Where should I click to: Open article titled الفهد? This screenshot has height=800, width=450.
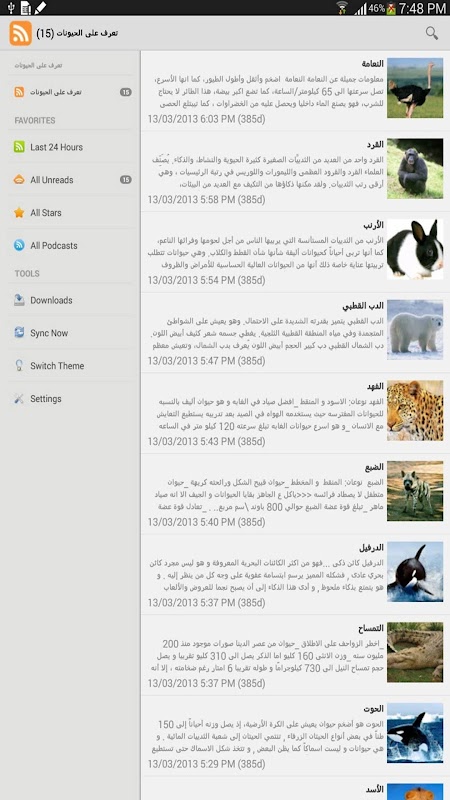[x=375, y=386]
